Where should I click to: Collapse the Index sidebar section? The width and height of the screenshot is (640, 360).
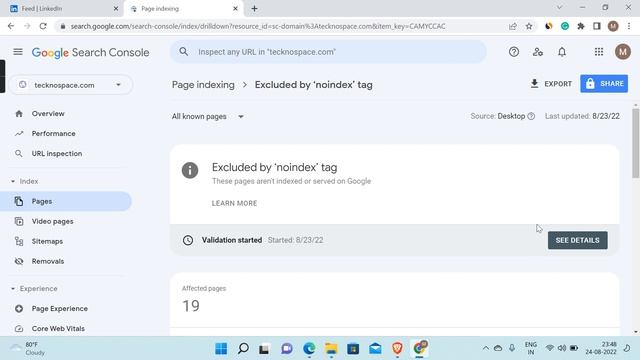tap(13, 181)
